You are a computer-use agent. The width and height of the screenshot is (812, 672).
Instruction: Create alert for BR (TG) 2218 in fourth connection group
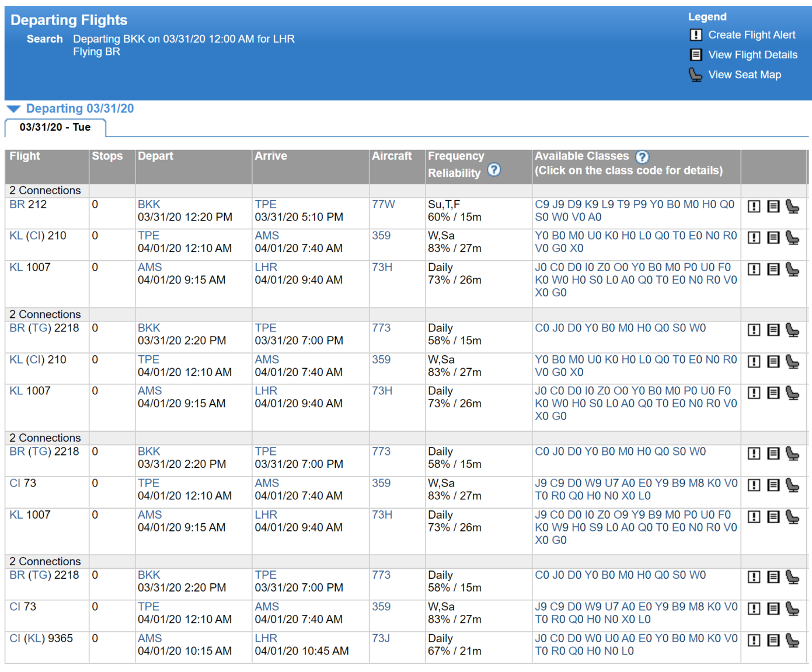point(754,577)
